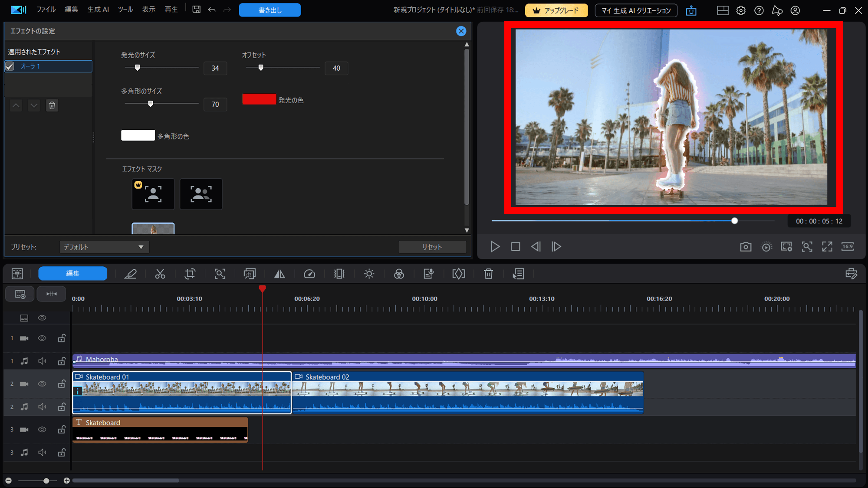Take a snapshot with camera icon
Screen dimensions: 868x488
click(746, 247)
